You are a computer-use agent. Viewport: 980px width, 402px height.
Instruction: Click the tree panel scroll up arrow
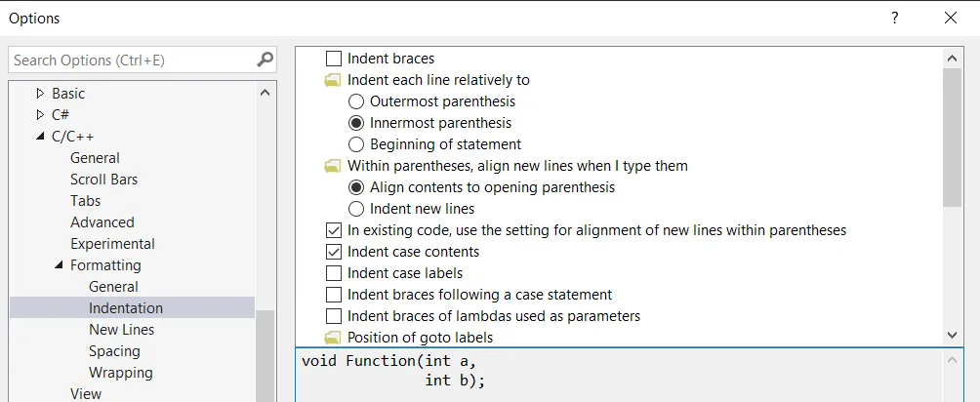(x=265, y=93)
